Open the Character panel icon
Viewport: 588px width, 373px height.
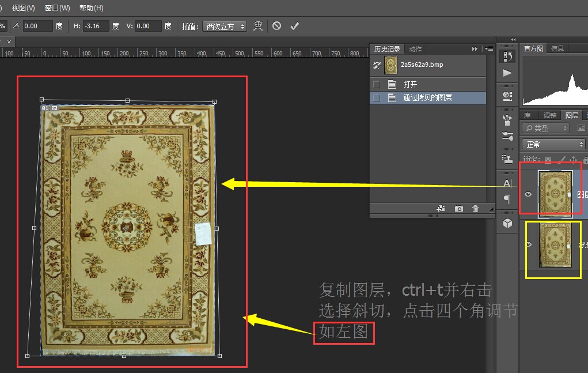pyautogui.click(x=507, y=183)
